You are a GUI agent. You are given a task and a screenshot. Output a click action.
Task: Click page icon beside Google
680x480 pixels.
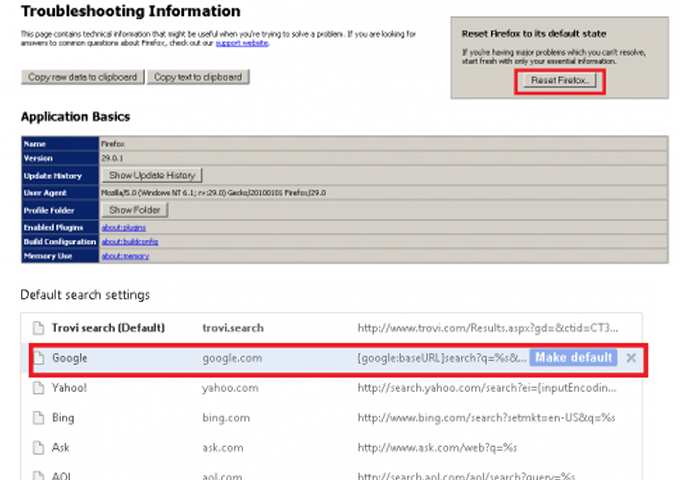pos(39,358)
